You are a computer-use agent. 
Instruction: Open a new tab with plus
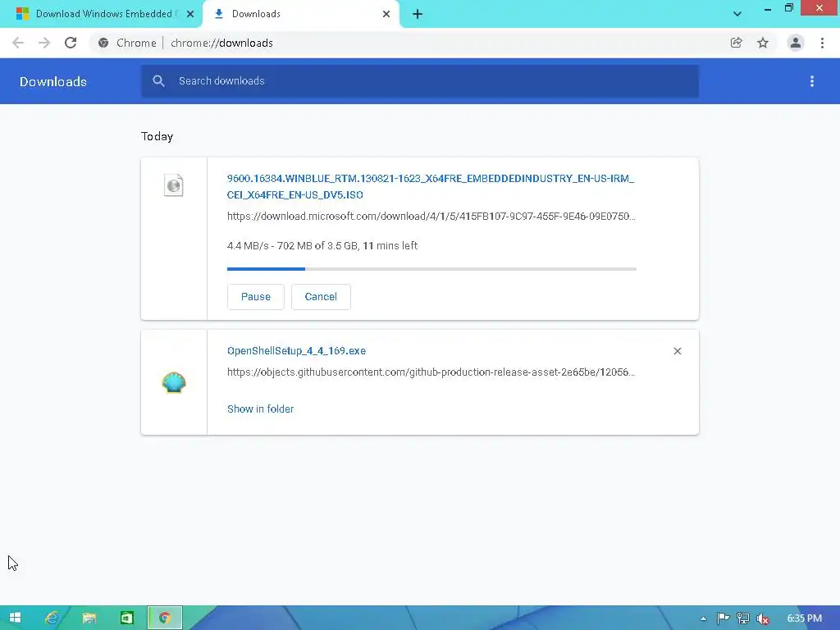tap(418, 14)
